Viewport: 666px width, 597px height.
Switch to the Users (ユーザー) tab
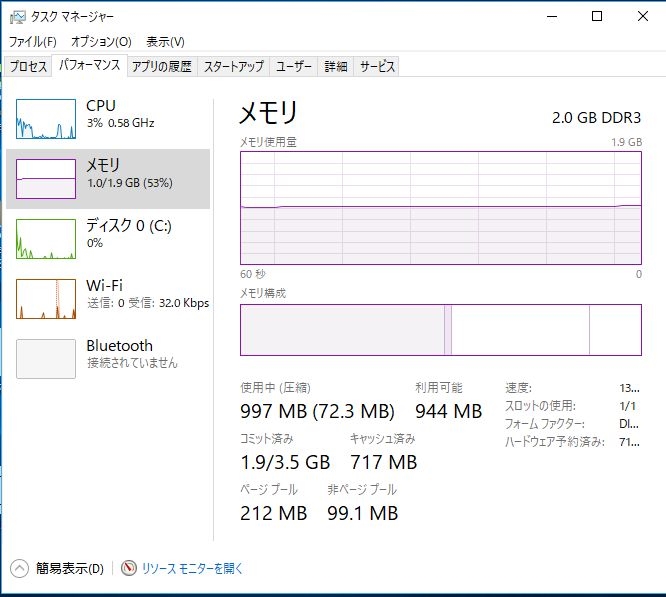click(x=294, y=67)
